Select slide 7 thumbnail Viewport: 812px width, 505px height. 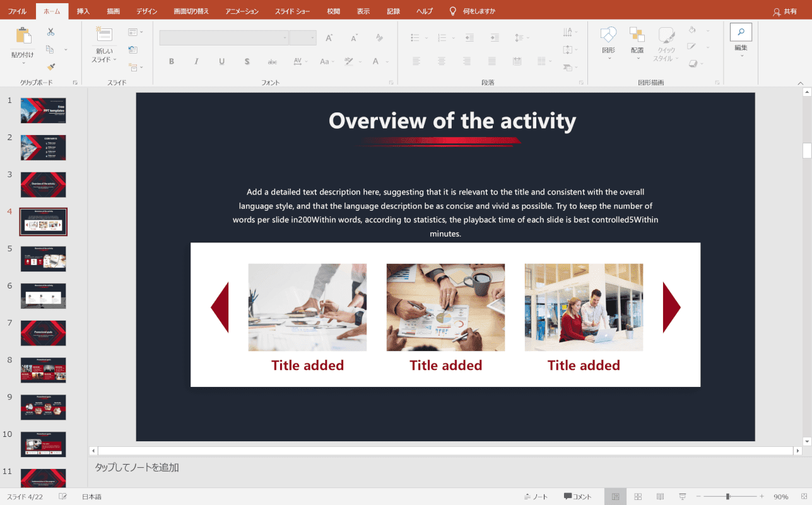coord(44,333)
